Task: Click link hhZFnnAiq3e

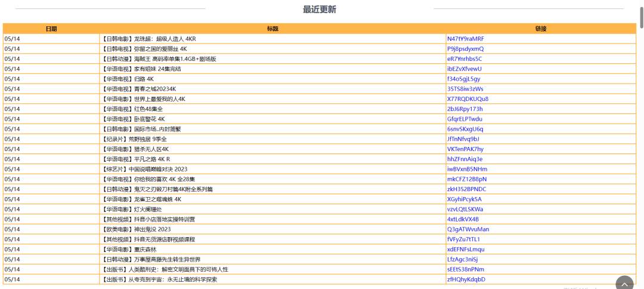Action: point(465,159)
